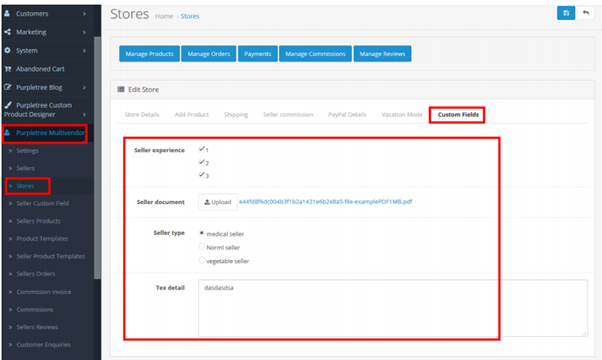Expand the Marketing menu chevron

[x=84, y=32]
